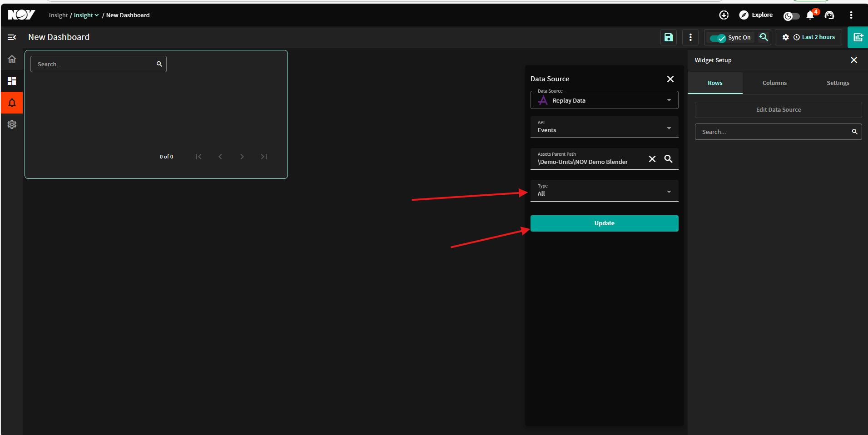
Task: Click add widget icon
Action: pos(858,37)
